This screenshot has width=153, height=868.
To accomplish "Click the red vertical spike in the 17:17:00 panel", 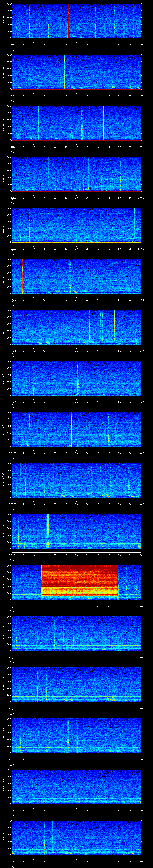I will (x=64, y=72).
